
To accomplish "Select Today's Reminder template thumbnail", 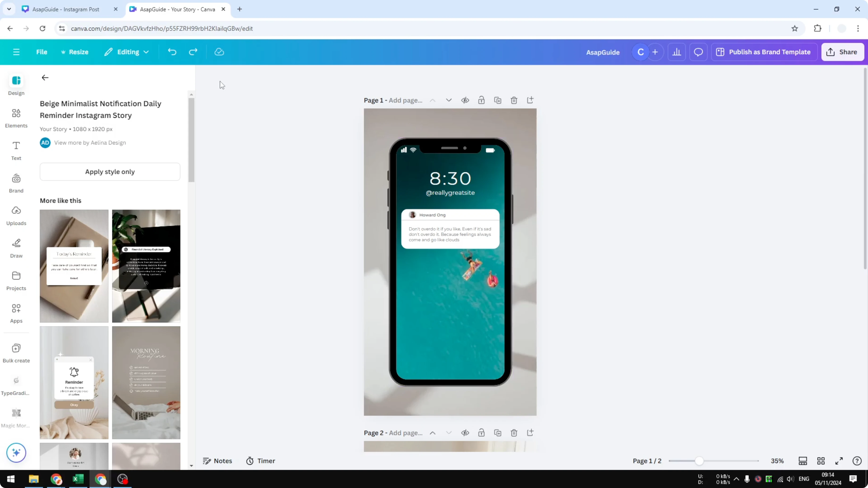I will [x=74, y=266].
